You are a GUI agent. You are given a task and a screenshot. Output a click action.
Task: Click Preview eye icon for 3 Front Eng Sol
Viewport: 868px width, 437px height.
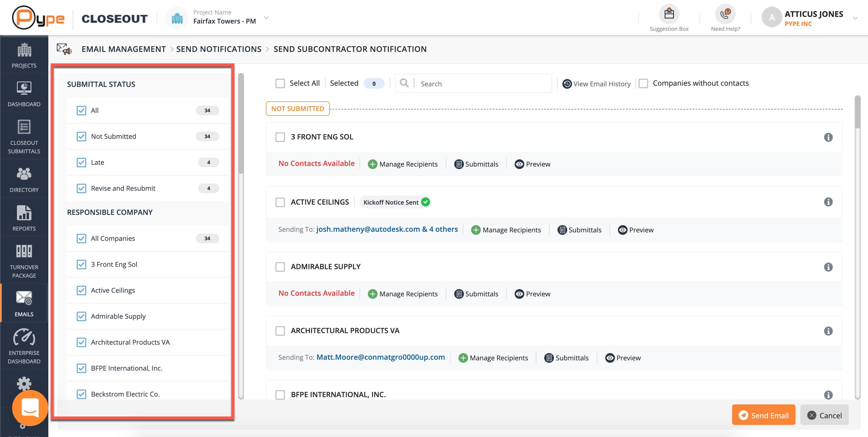519,164
